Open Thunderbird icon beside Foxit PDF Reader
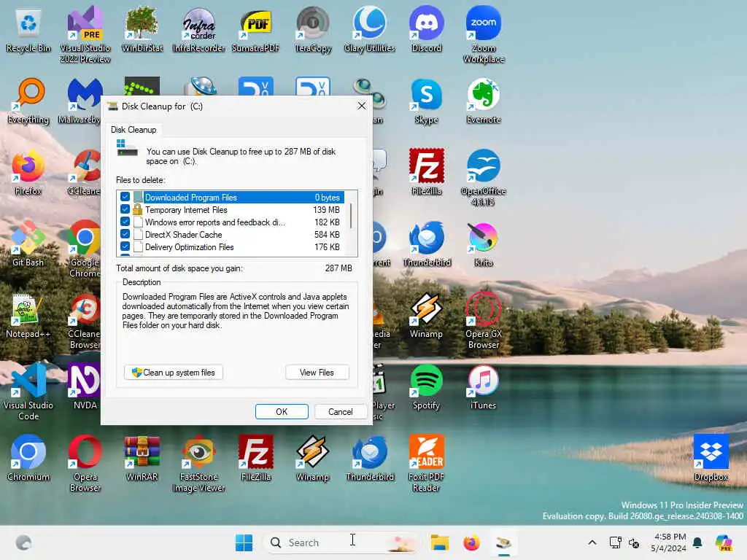Image resolution: width=747 pixels, height=560 pixels. pos(369,458)
